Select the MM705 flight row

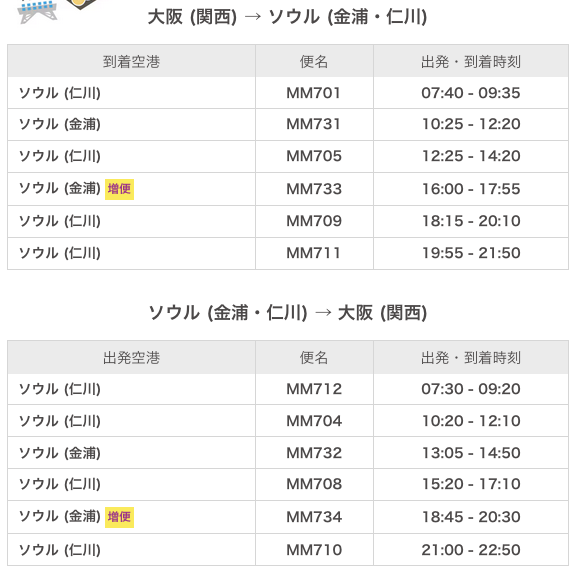tap(288, 156)
